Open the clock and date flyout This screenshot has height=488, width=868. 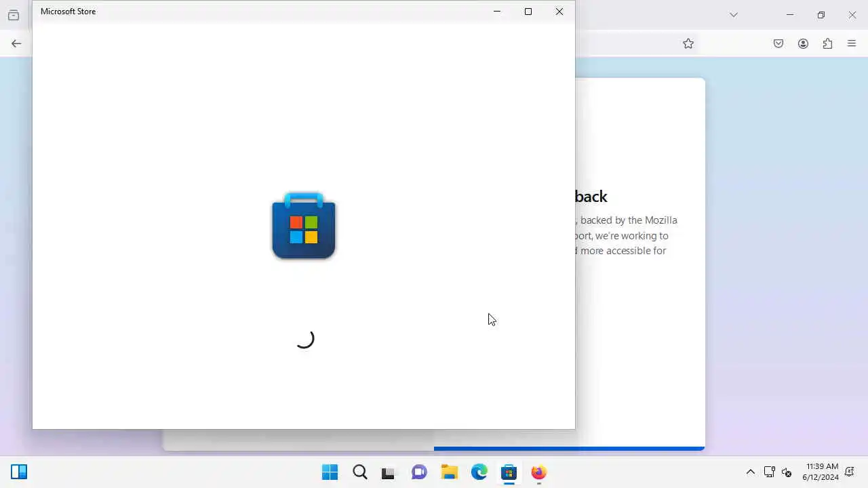(821, 472)
